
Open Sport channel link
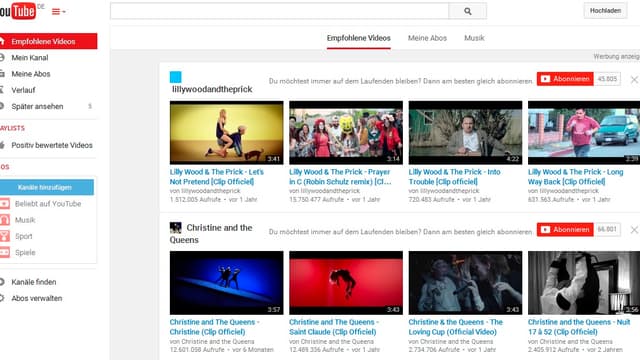click(x=24, y=236)
